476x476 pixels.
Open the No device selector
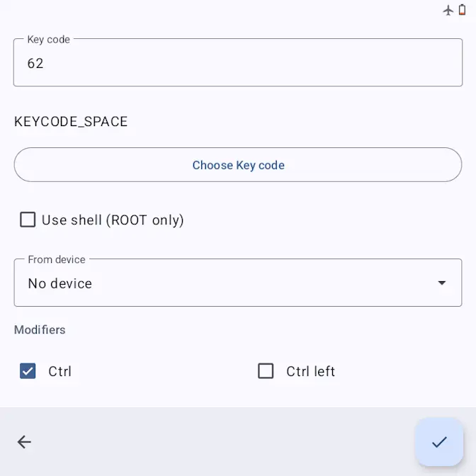click(x=212, y=283)
